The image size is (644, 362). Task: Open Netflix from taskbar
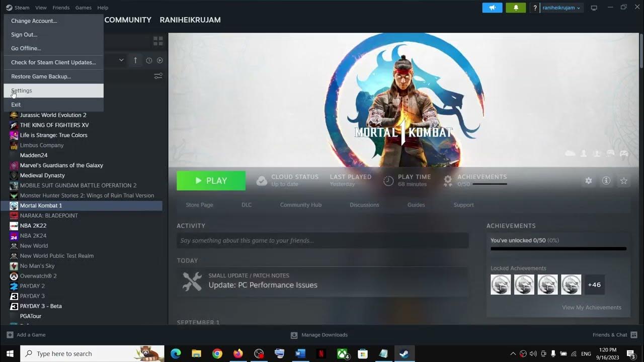(321, 353)
